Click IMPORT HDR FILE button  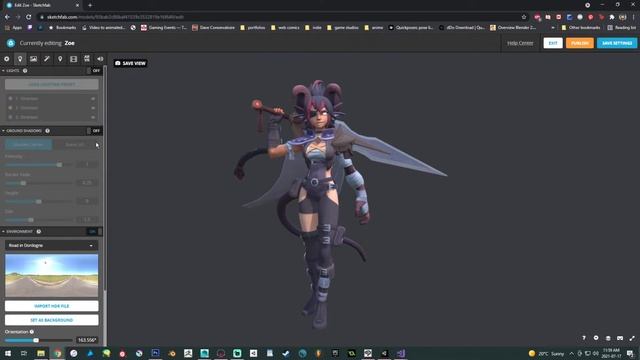point(51,306)
